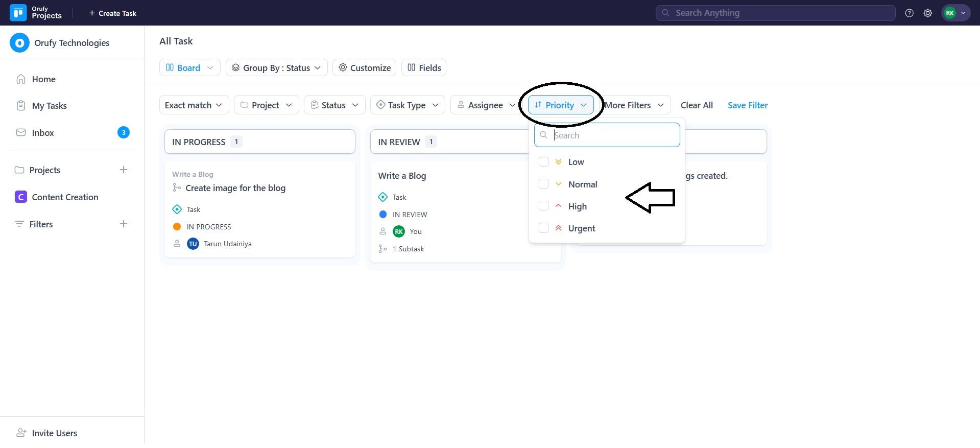Click the Inbox unread count badge

click(124, 133)
